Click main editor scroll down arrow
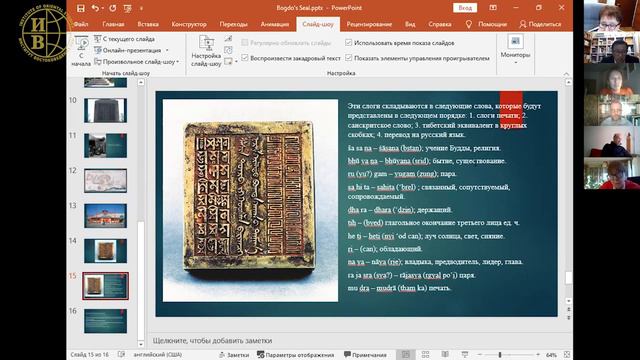 (x=568, y=301)
